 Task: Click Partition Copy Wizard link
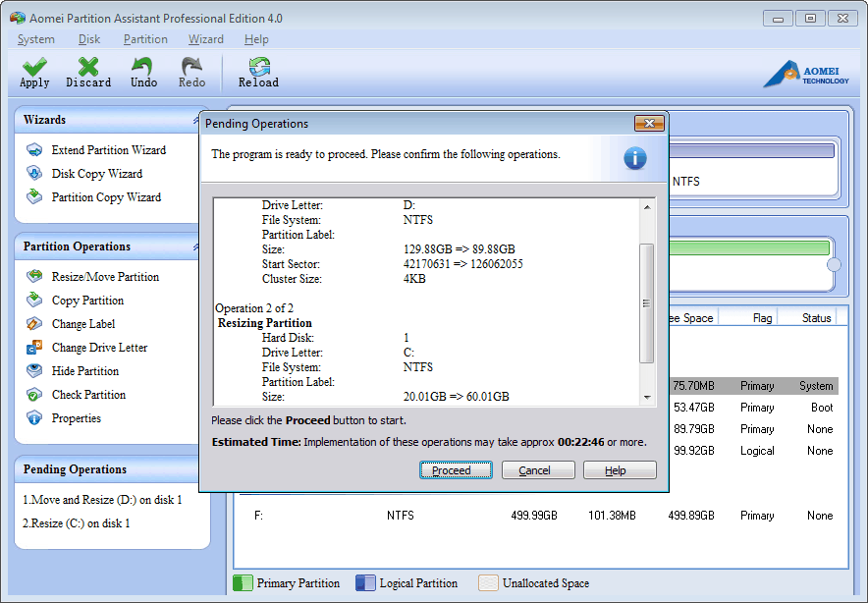coord(106,197)
